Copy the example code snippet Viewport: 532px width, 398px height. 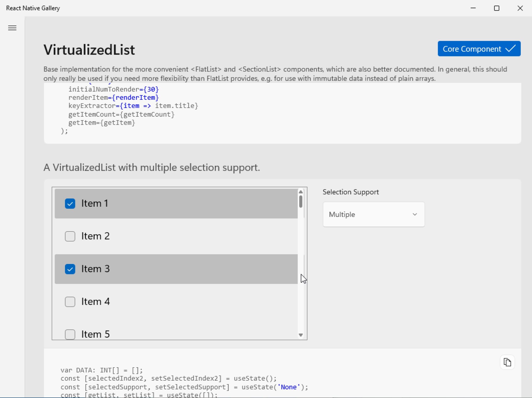[507, 362]
